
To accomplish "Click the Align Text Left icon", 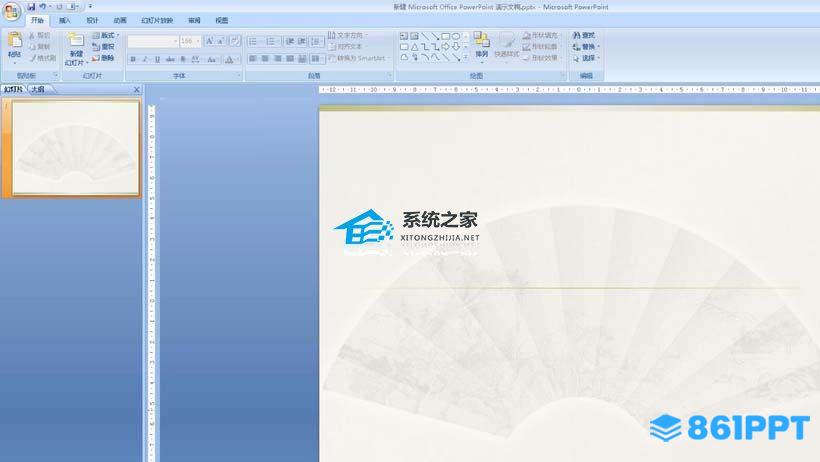I will tap(253, 59).
